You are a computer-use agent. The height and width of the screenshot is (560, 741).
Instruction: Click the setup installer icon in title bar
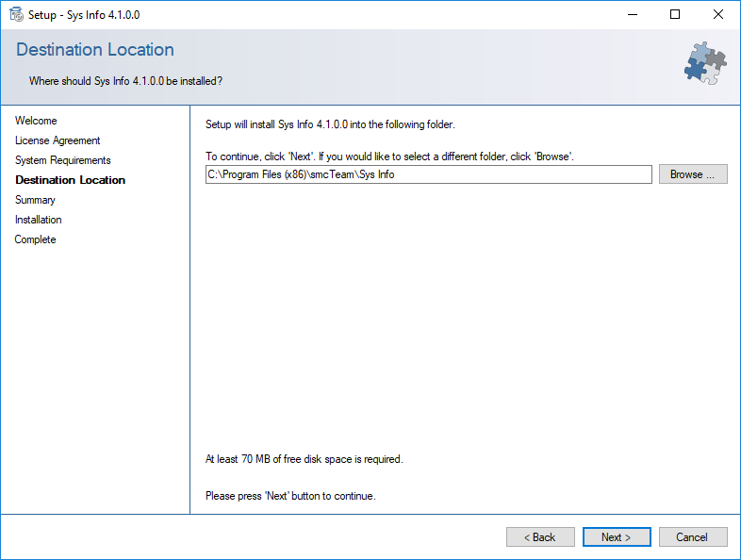pos(16,15)
